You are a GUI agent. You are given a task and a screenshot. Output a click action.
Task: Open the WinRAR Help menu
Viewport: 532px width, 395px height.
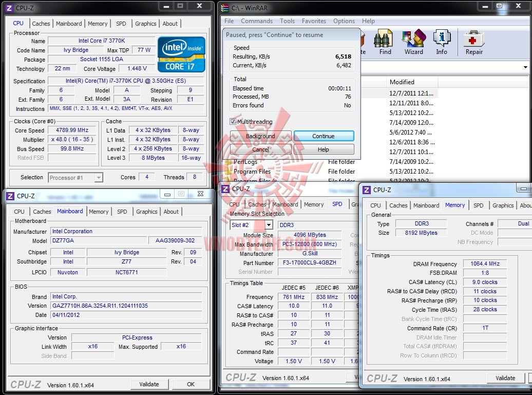coord(368,21)
